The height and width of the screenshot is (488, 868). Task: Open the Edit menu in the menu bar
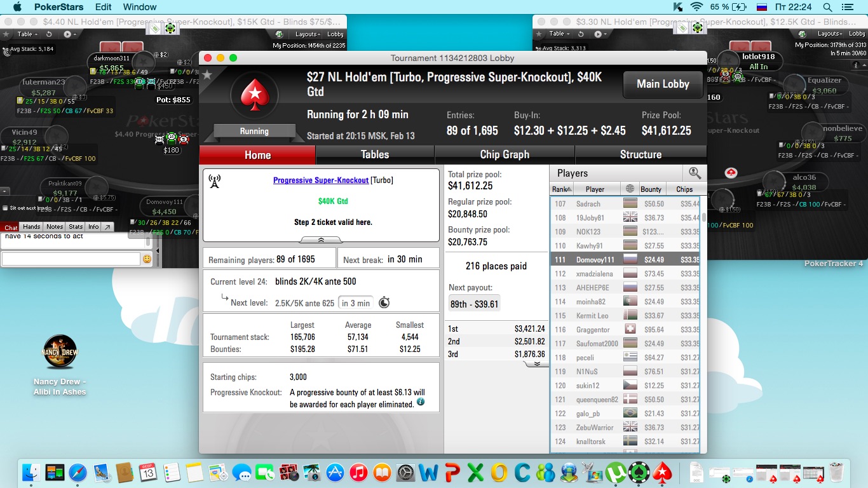[x=103, y=7]
